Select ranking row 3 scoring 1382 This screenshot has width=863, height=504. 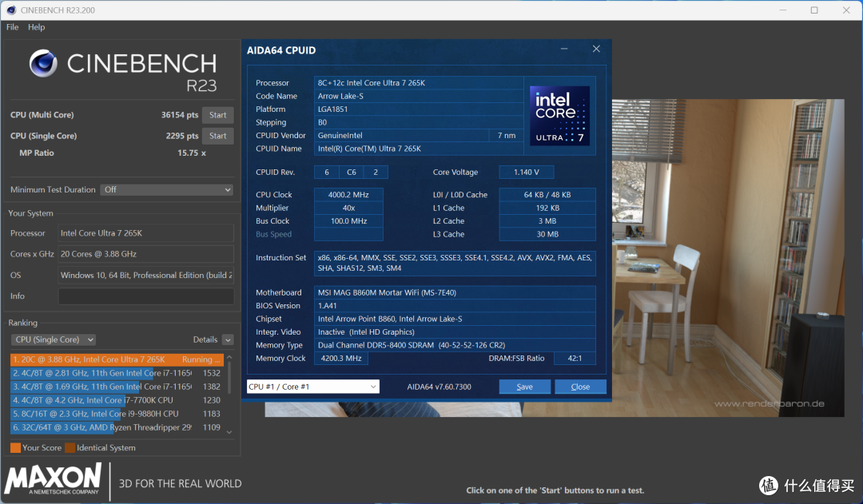(117, 387)
